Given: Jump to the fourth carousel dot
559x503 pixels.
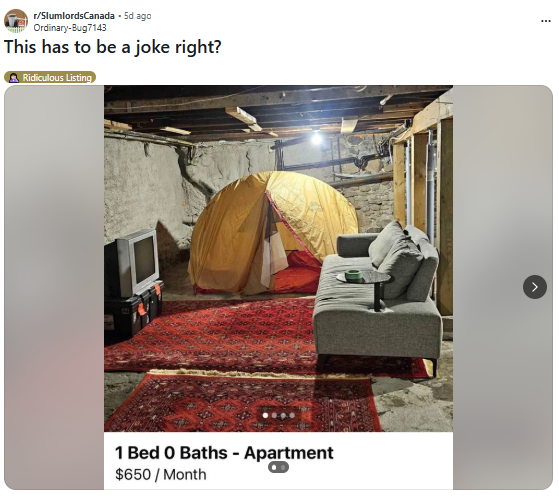Looking at the screenshot, I should click(292, 415).
